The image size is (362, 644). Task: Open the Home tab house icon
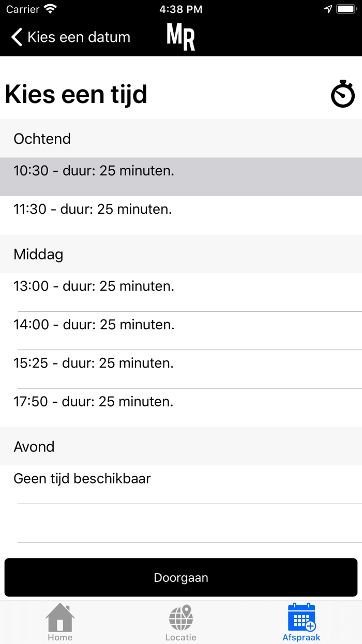[60, 618]
